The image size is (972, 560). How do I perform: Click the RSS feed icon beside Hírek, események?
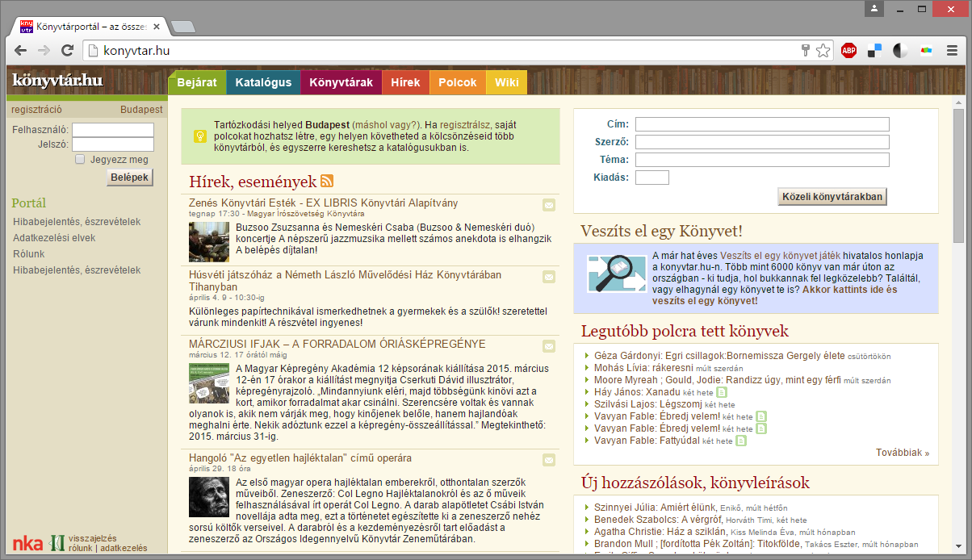click(327, 181)
